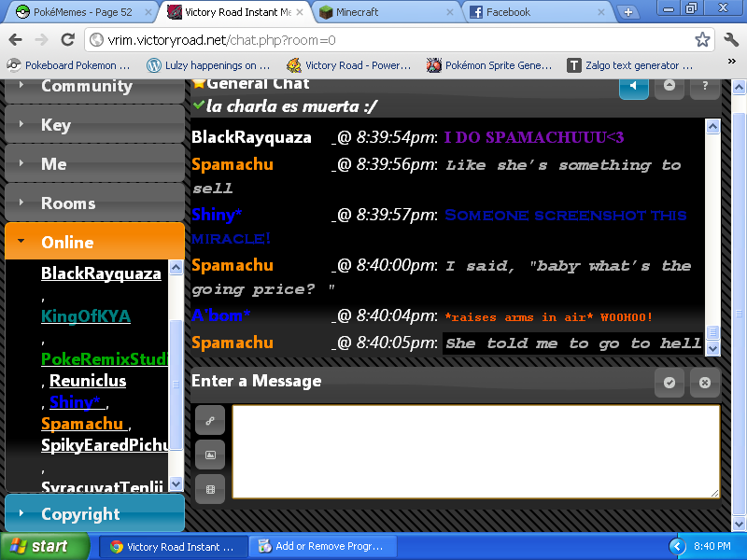Viewport: 747px width, 560px height.
Task: Click the insert image icon beside message box
Action: [210, 455]
